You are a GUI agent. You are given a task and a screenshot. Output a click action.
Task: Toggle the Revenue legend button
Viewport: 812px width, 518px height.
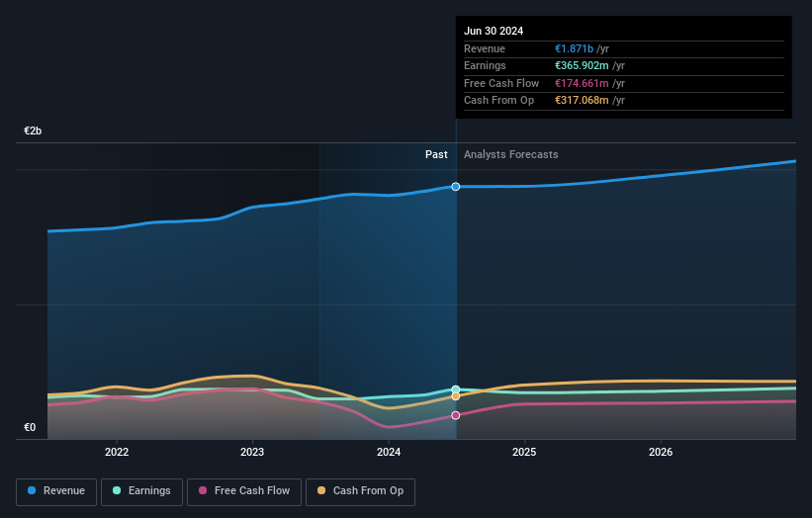coord(56,491)
